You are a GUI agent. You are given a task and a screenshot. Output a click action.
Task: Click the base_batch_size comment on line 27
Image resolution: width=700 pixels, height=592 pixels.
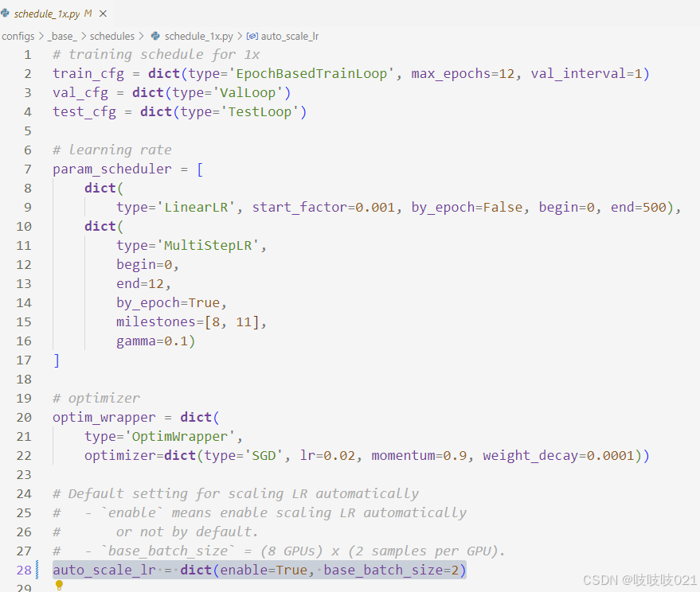tap(279, 551)
